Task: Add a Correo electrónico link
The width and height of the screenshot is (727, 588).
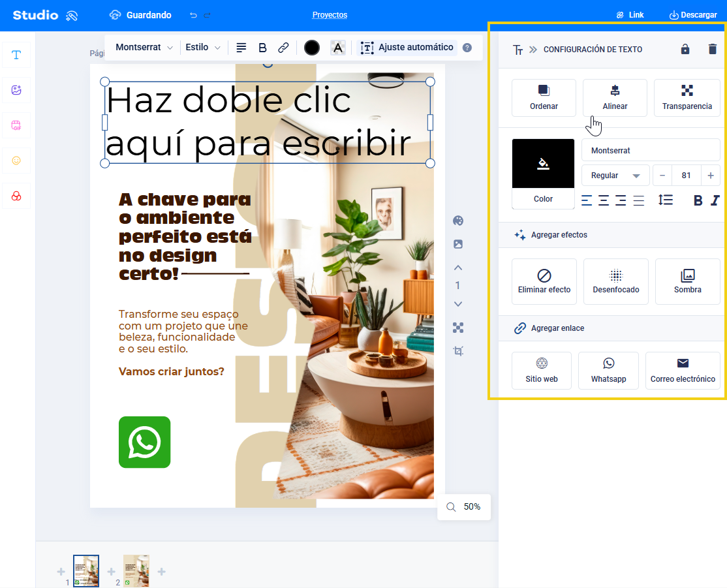Action: (683, 371)
